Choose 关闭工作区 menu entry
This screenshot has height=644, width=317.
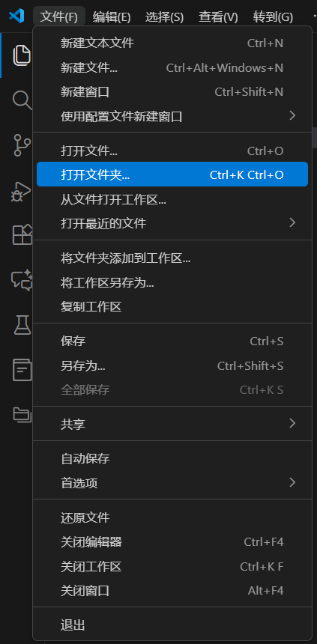pos(172,567)
